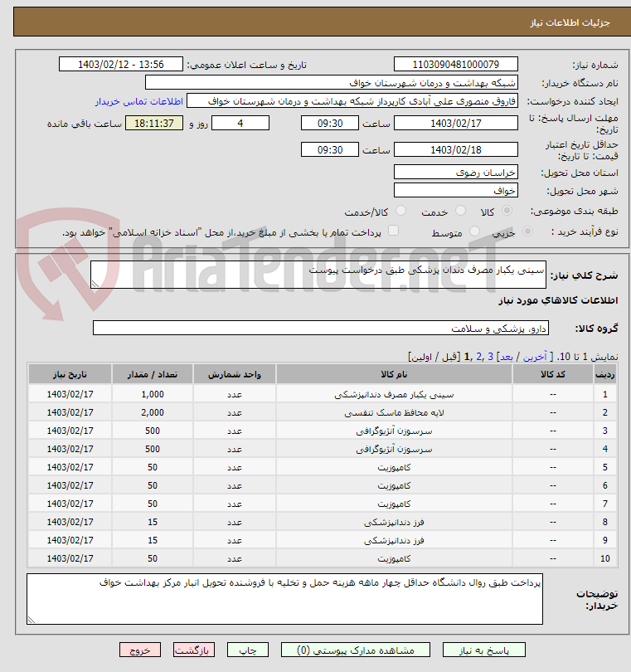Click سرسوزن آنژیوگرافی in row 4
The width and height of the screenshot is (631, 672).
(394, 449)
